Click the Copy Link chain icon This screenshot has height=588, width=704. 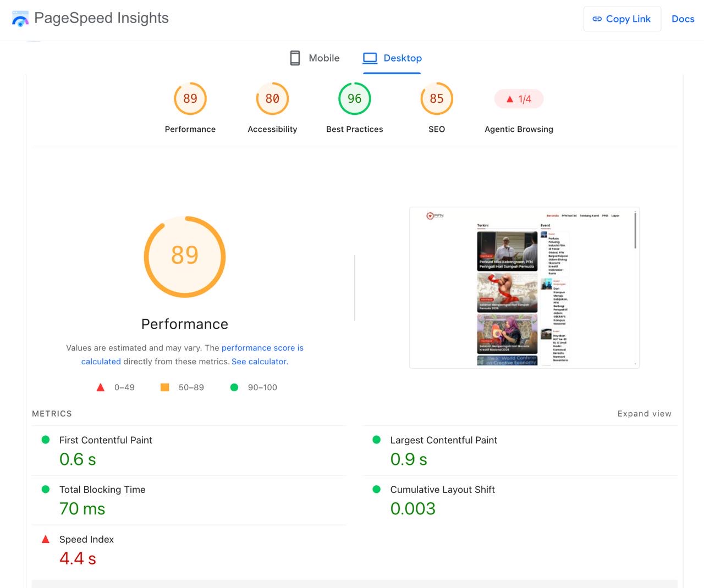pos(597,19)
